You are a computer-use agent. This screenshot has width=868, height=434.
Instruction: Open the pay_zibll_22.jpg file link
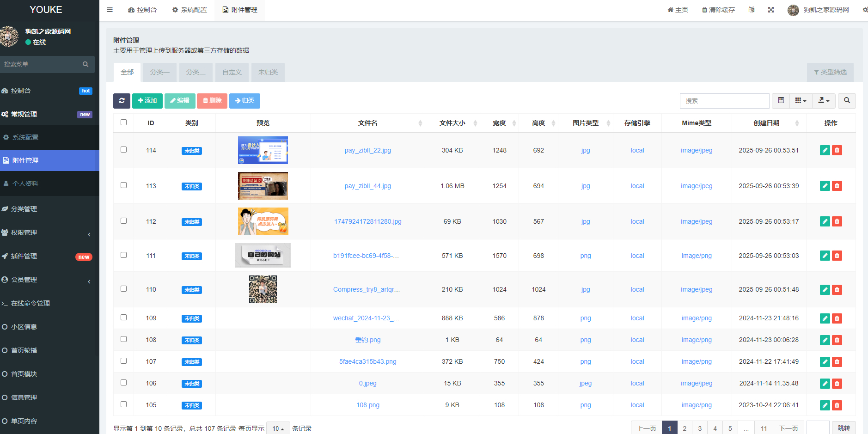coord(367,150)
